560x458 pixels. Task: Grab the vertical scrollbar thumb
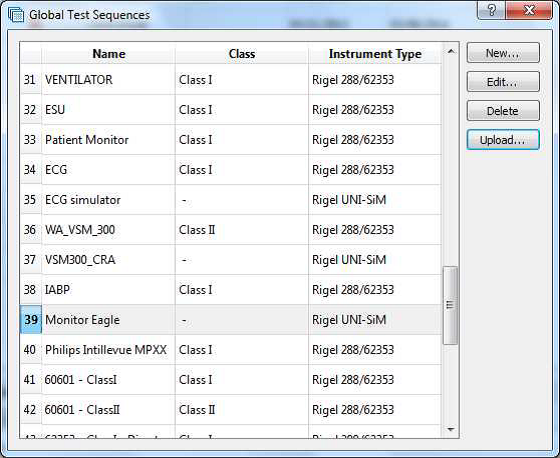coord(450,305)
